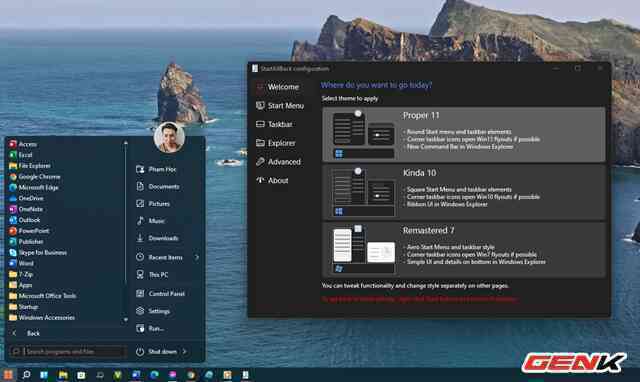Open the Advanced settings page
Image resolution: width=640 pixels, height=382 pixels.
(278, 162)
